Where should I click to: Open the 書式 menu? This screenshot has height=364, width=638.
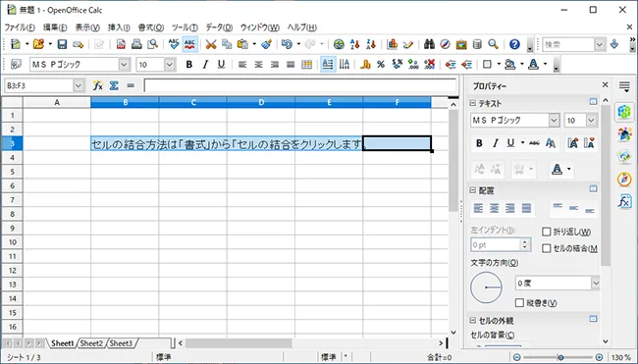coord(151,27)
